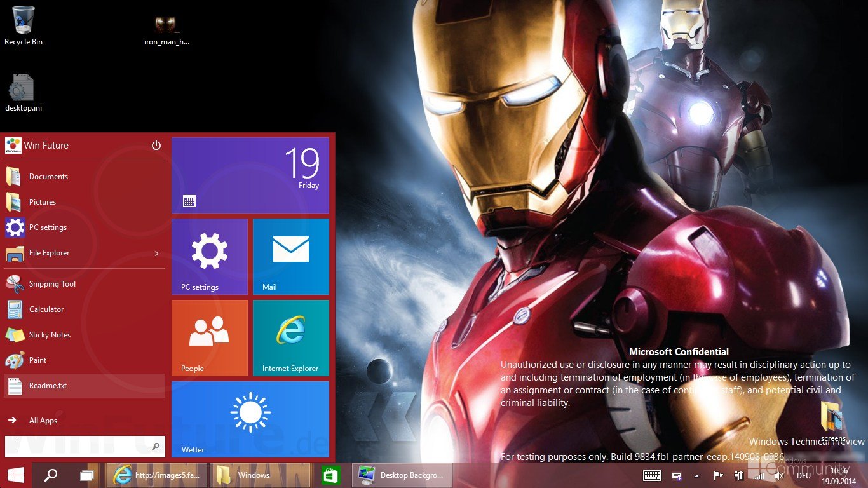Click the Start menu search box

point(85,447)
